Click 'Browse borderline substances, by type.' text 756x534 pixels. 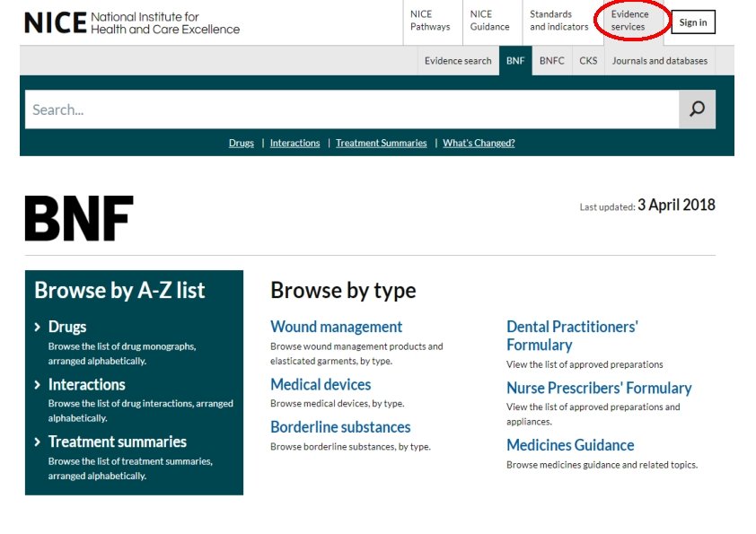click(350, 447)
